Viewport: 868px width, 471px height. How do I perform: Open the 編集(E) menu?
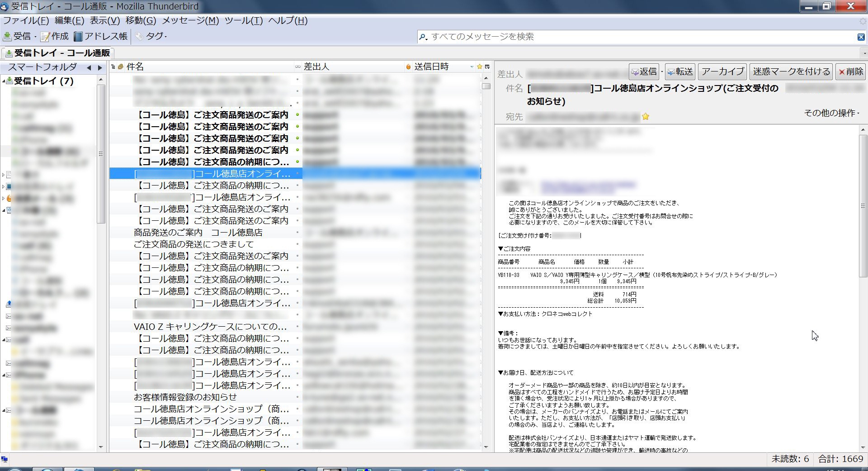pyautogui.click(x=69, y=21)
